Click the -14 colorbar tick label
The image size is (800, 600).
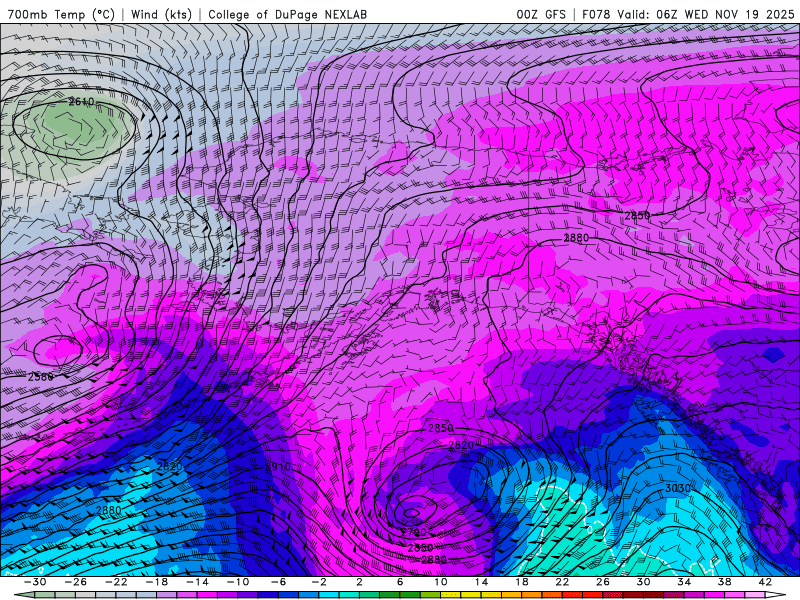[197, 582]
